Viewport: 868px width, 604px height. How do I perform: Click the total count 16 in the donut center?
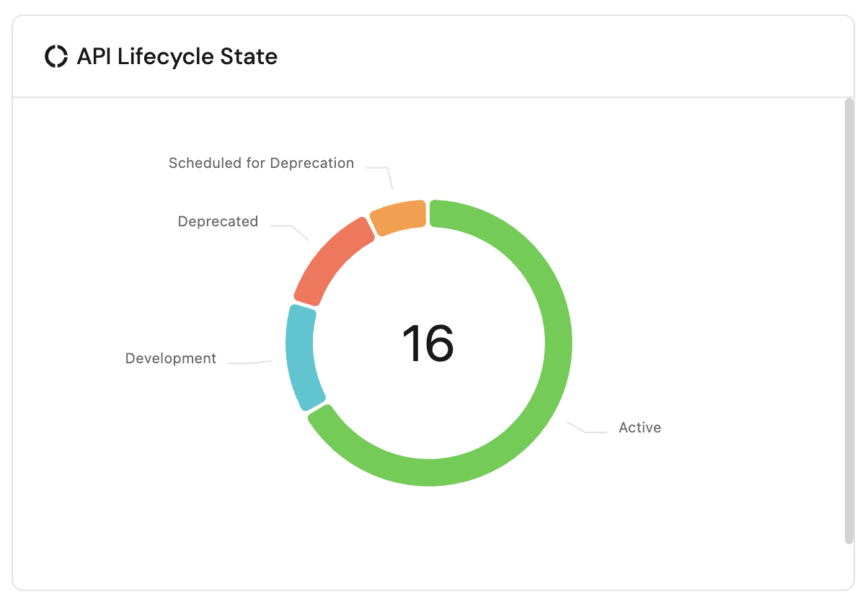click(428, 343)
